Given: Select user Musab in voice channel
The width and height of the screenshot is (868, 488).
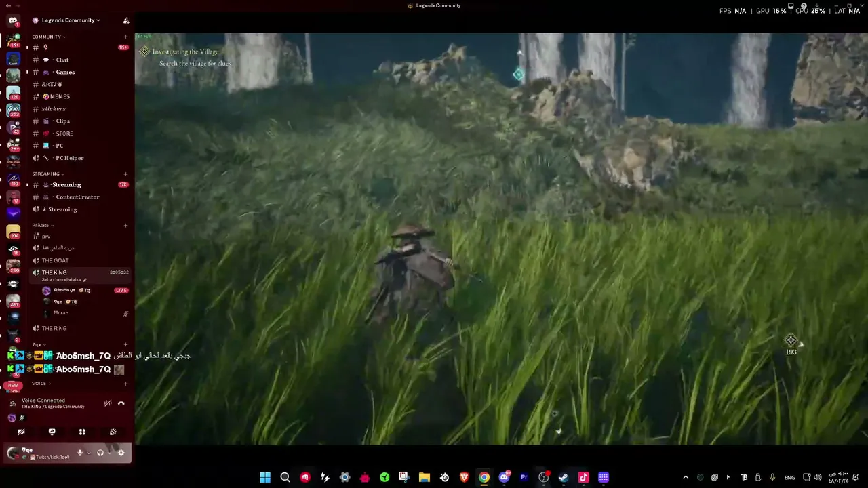Looking at the screenshot, I should coord(60,313).
